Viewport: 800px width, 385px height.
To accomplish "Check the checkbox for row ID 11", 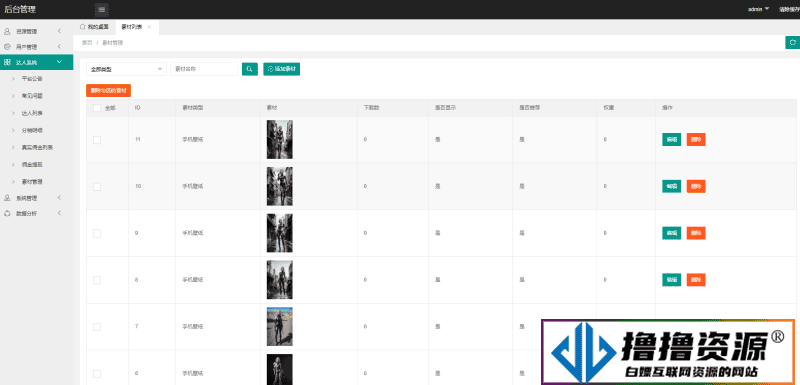I will pyautogui.click(x=97, y=140).
